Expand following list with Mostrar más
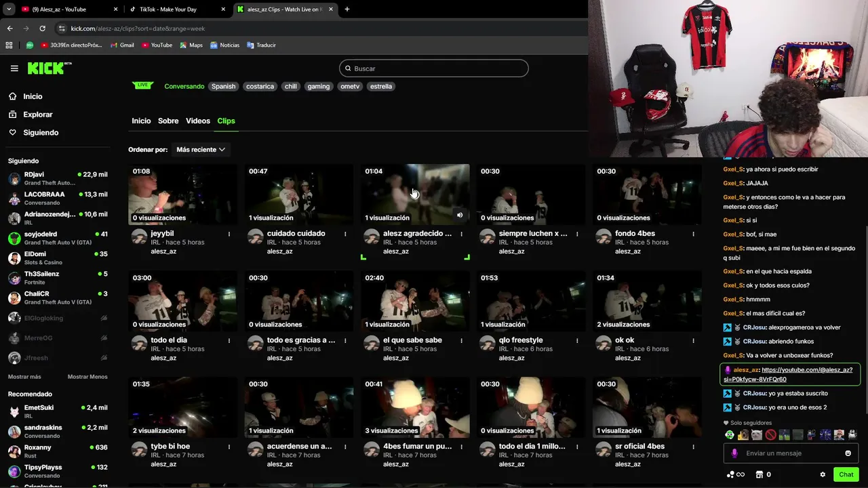 tap(24, 377)
